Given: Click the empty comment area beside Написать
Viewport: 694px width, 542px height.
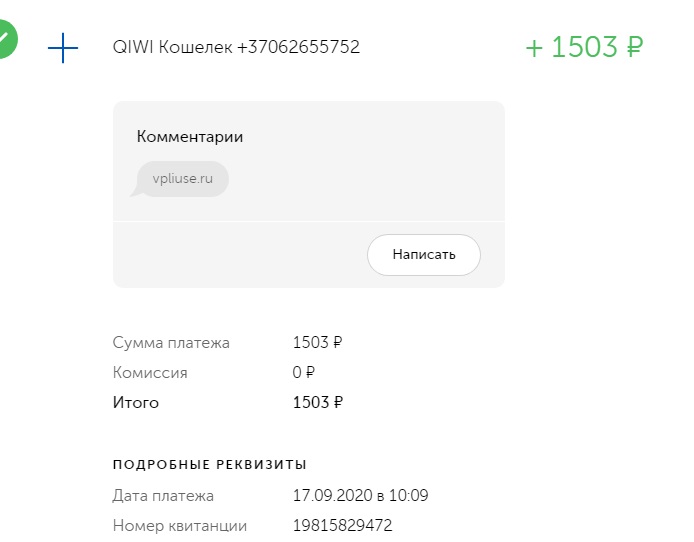Looking at the screenshot, I should coord(239,255).
